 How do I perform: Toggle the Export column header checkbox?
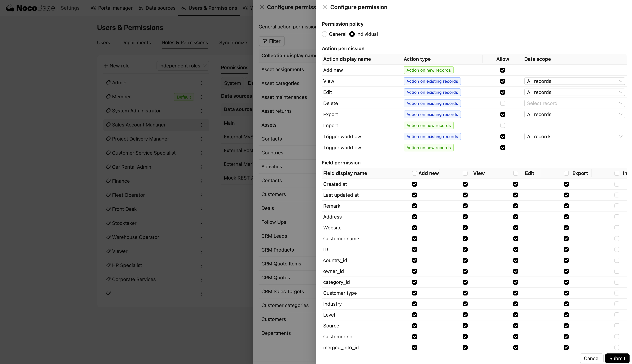[566, 173]
